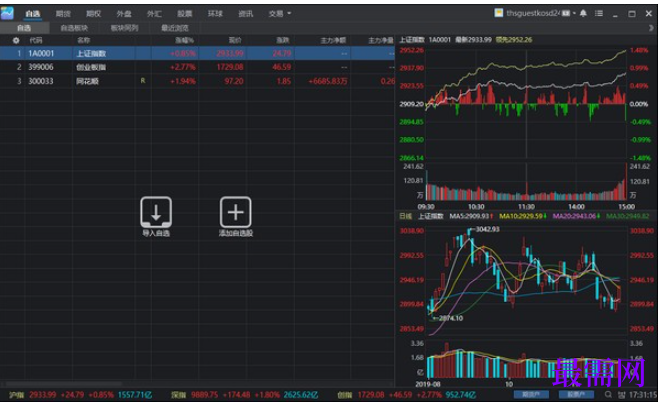Click the intraday volume bar chart
This screenshot has width=664, height=404.
(526, 182)
